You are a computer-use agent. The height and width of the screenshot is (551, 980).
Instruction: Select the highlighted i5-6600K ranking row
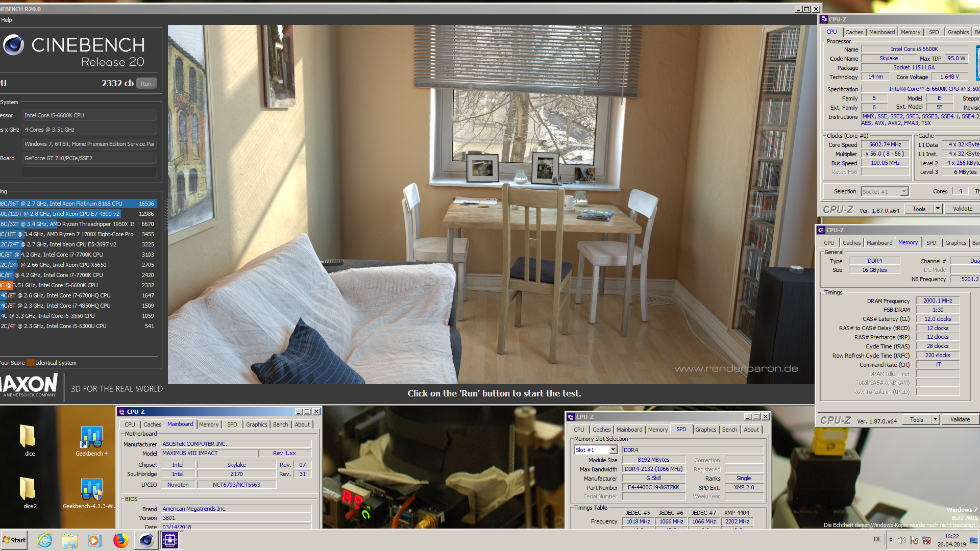click(x=78, y=285)
